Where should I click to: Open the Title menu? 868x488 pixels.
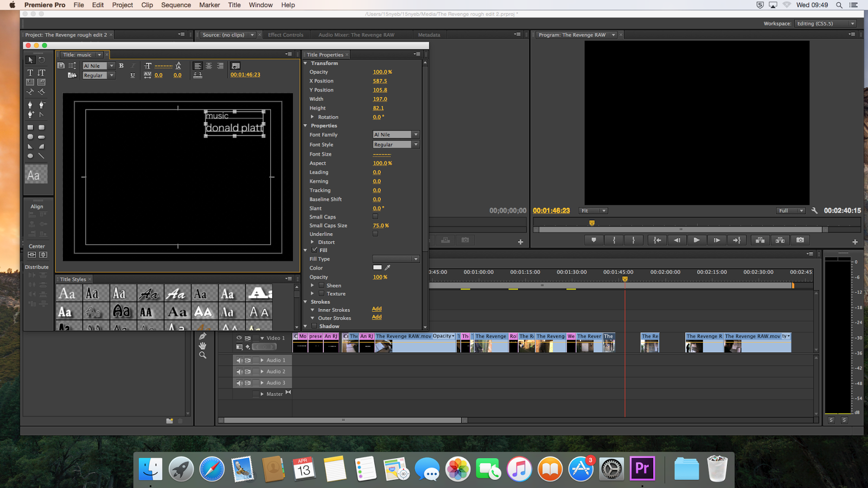[234, 5]
